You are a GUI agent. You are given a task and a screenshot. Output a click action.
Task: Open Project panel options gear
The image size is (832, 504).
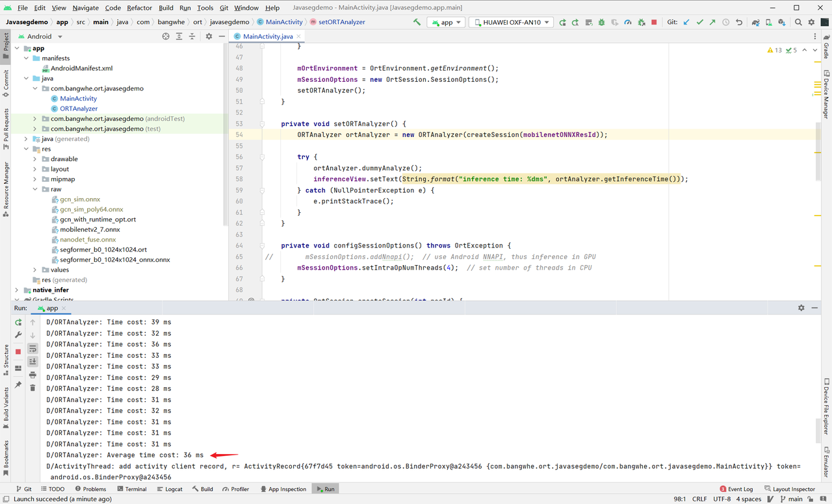209,36
